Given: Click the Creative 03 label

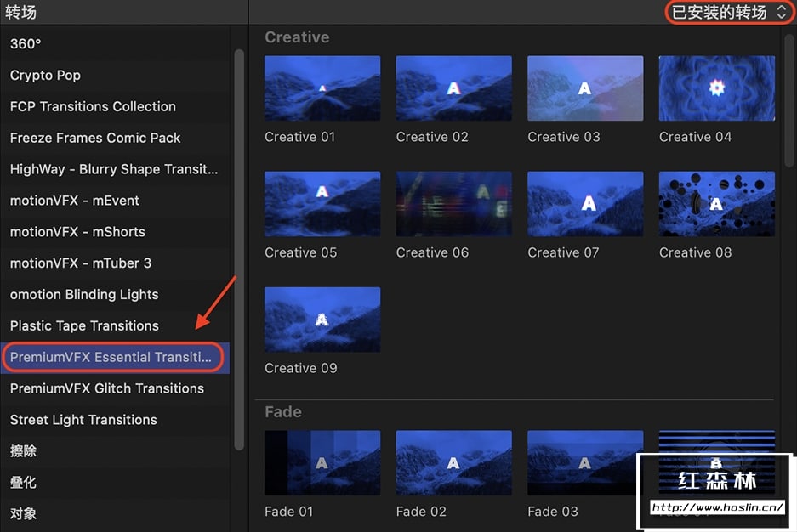Looking at the screenshot, I should (x=564, y=137).
